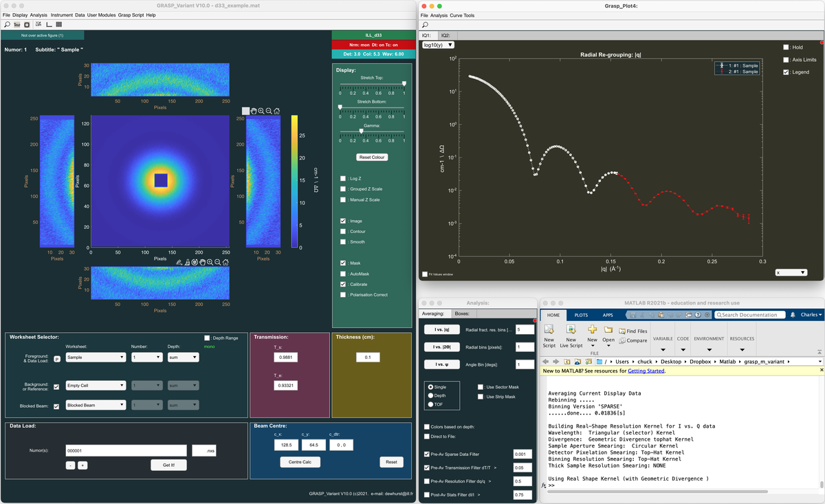Click the Find Files icon in MATLAB
This screenshot has height=504, width=825.
click(632, 331)
